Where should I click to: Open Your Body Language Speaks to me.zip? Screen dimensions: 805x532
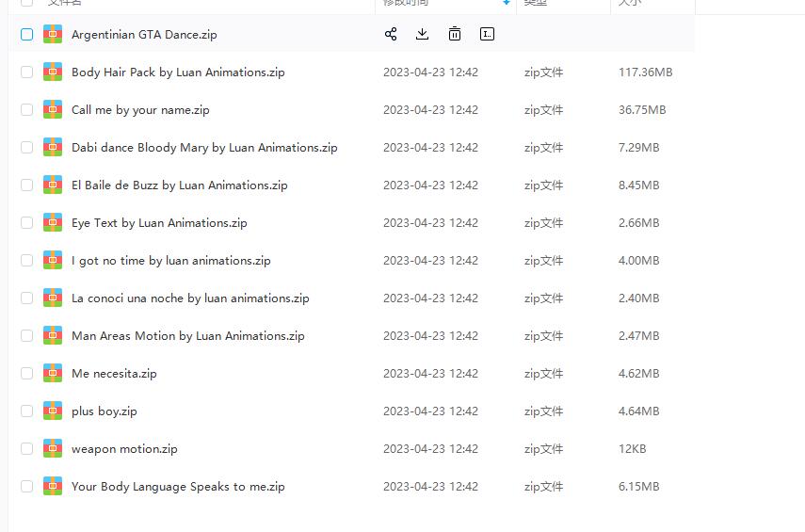pyautogui.click(x=177, y=487)
